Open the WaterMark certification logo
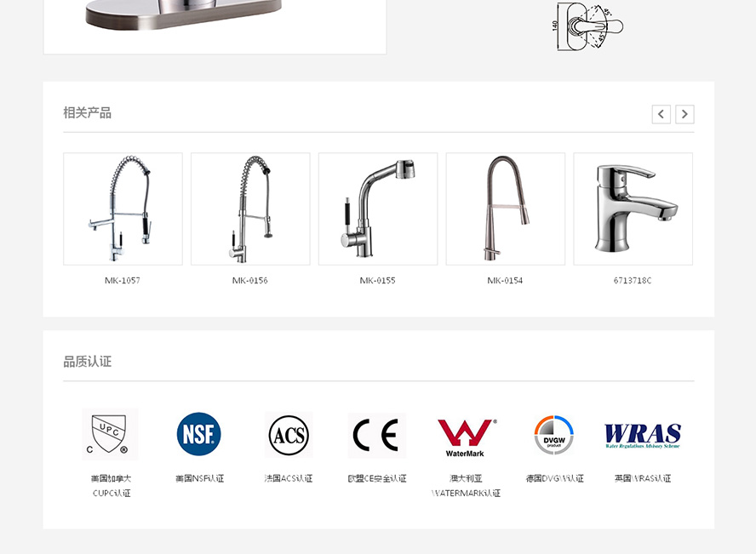 tap(466, 437)
